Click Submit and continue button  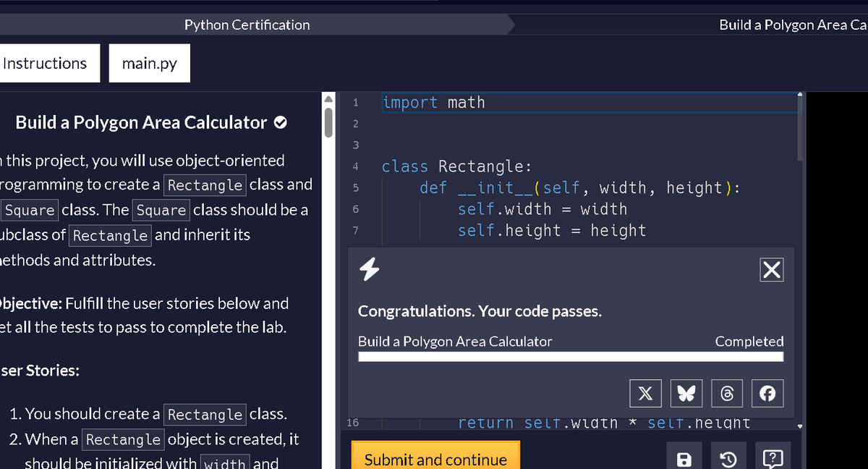pyautogui.click(x=435, y=459)
